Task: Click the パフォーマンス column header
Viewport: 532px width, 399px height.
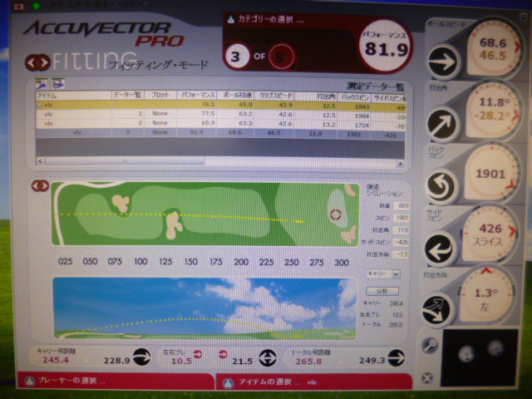Action: [197, 96]
